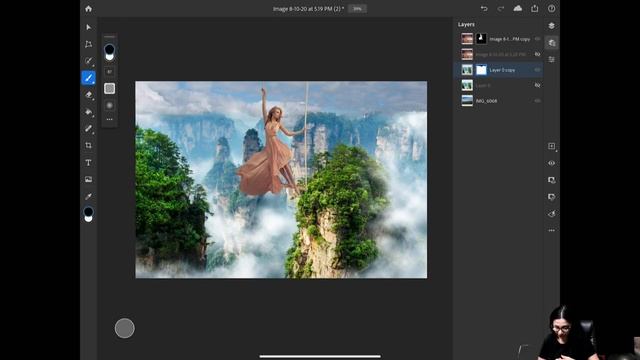Hide the Layer 0 copy layer
The width and height of the screenshot is (640, 360).
pos(538,70)
